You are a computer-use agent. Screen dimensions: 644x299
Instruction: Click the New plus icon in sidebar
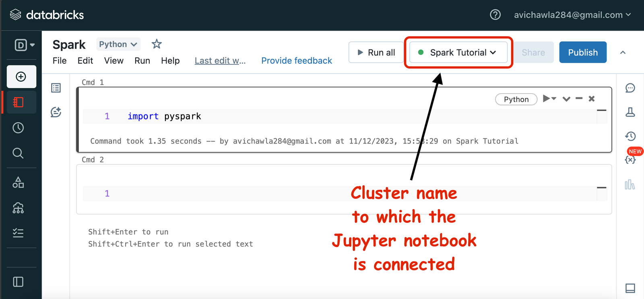21,77
